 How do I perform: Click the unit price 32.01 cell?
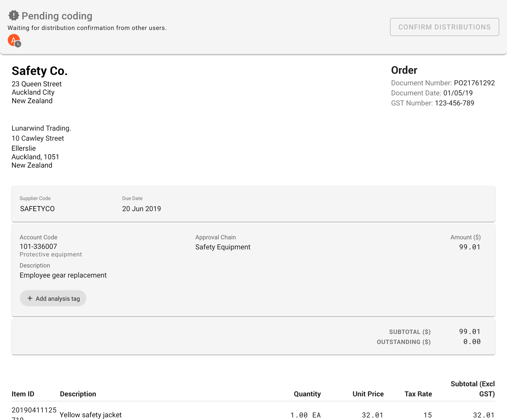point(373,415)
